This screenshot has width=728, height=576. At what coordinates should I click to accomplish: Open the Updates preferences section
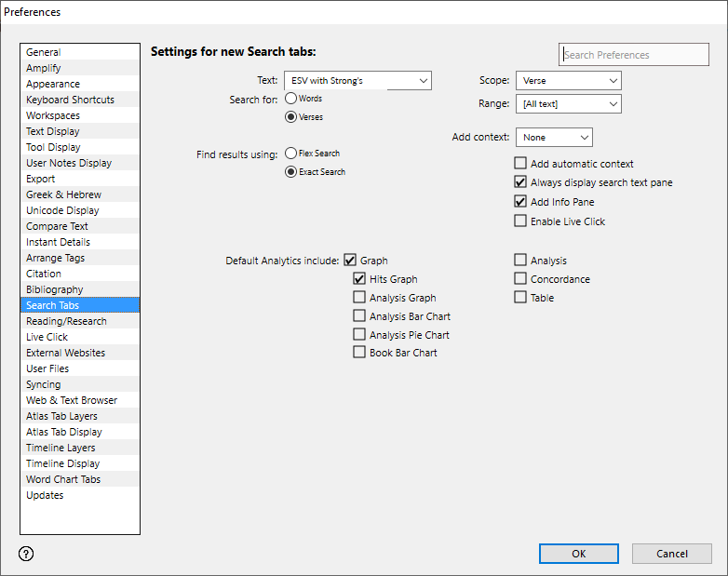[x=45, y=495]
